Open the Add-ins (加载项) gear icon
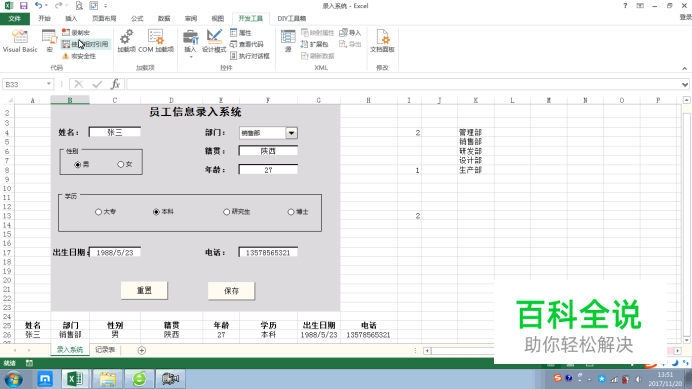The image size is (692, 389). 126,41
